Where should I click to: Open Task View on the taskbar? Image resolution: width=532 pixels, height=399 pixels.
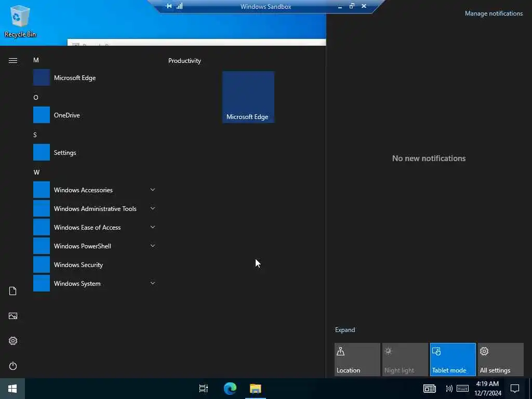pos(204,389)
